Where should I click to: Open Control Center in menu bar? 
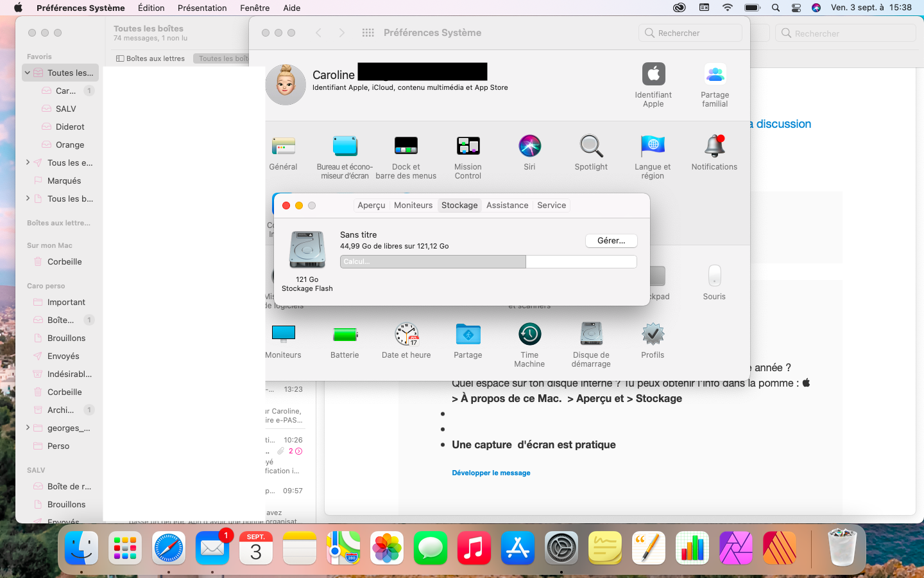pyautogui.click(x=796, y=8)
